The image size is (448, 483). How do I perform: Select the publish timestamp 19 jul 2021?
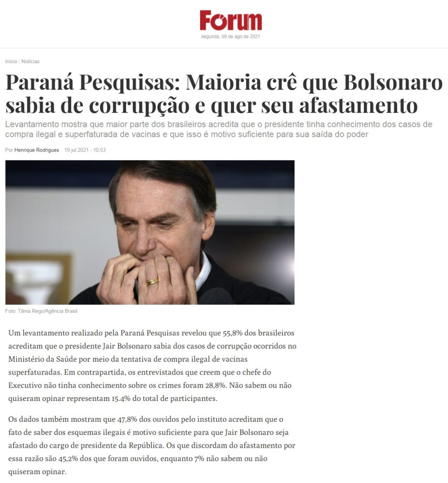point(85,150)
